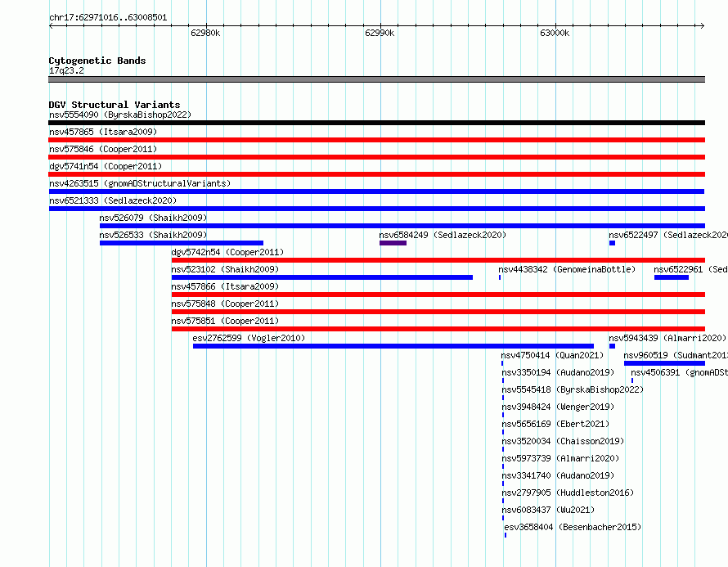Open nsv575848 (Cooper2011) label

pos(225,304)
